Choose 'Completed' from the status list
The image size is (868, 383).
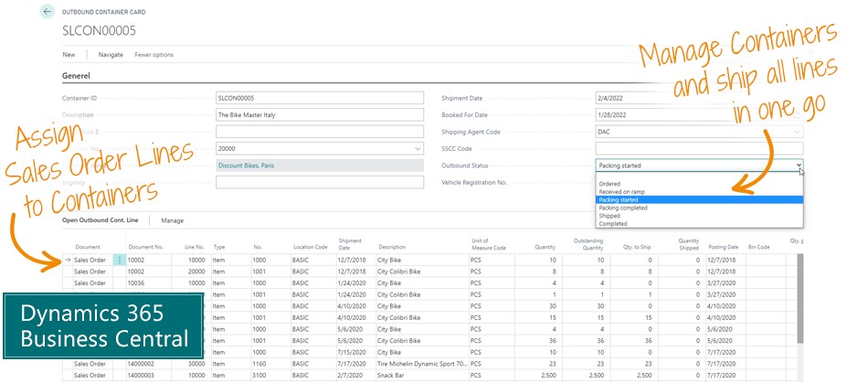(612, 224)
